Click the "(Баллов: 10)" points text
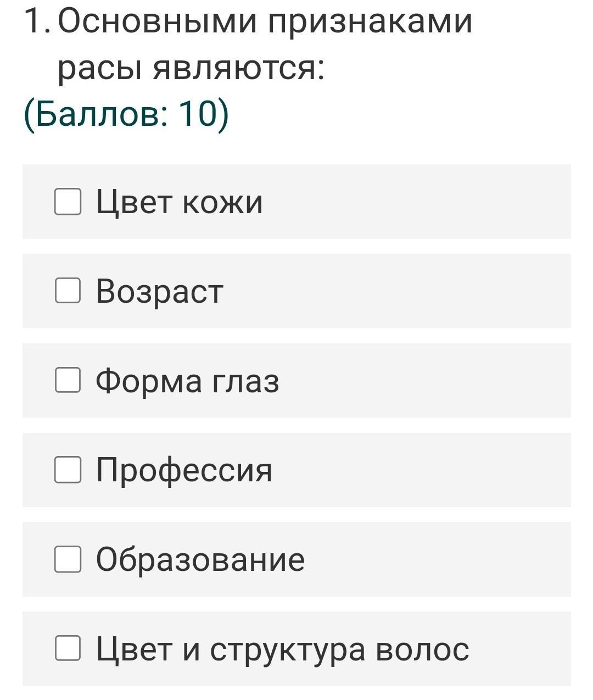Image resolution: width=593 pixels, height=700 pixels. coord(126,115)
